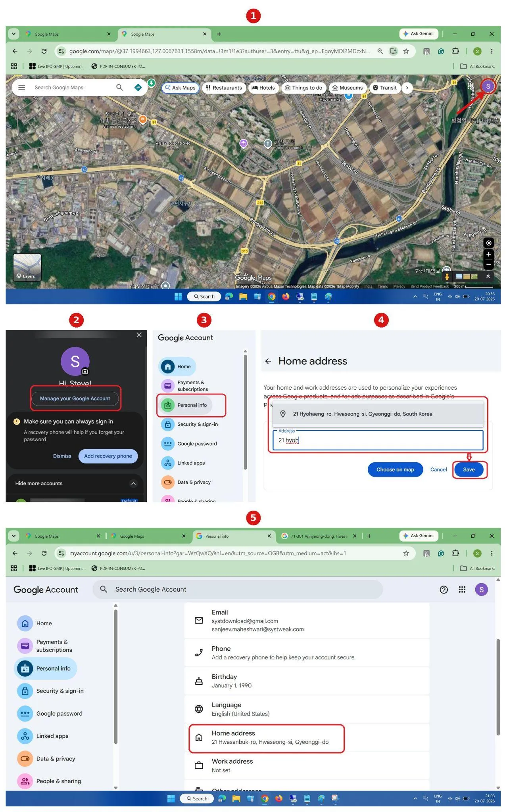Image resolution: width=507 pixels, height=812 pixels.
Task: Click the camera icon on profile photo
Action: [85, 372]
